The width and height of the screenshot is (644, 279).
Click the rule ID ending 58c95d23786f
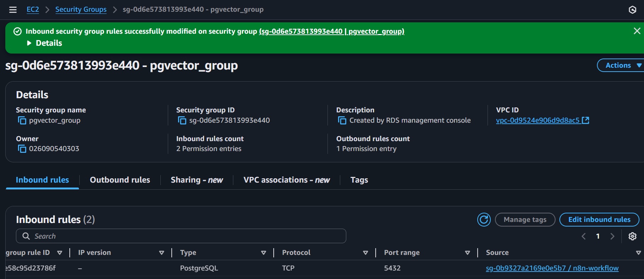(31, 268)
